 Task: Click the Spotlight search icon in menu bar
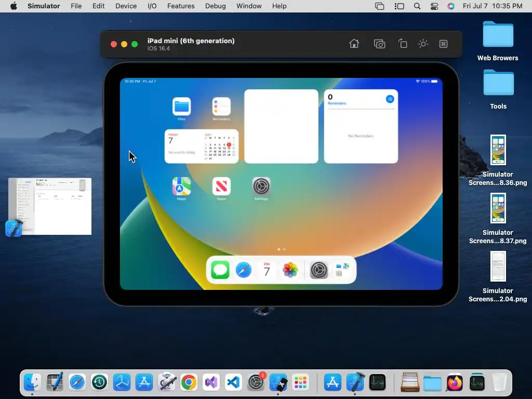tap(417, 6)
